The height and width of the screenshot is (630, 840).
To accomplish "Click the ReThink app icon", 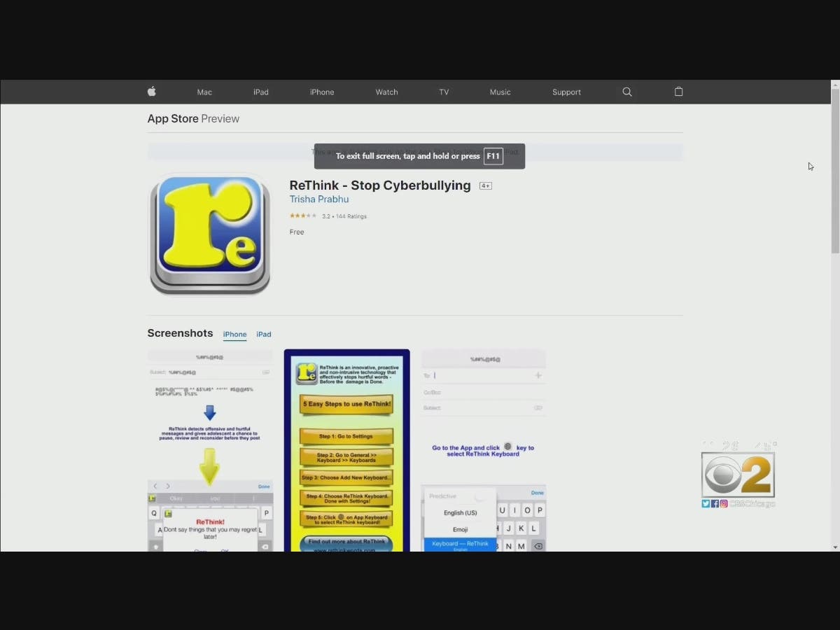I will coord(210,234).
